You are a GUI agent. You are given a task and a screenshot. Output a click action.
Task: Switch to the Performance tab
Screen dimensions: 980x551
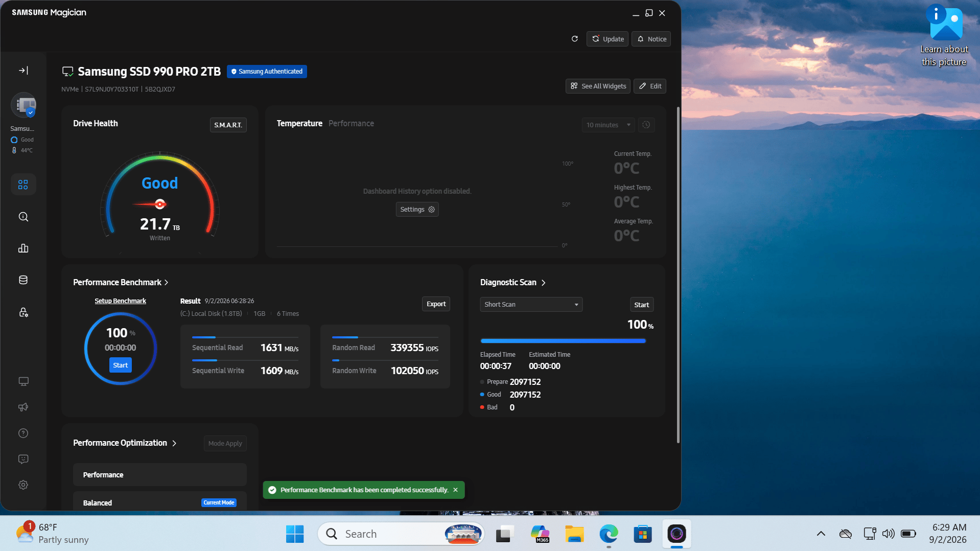(351, 123)
